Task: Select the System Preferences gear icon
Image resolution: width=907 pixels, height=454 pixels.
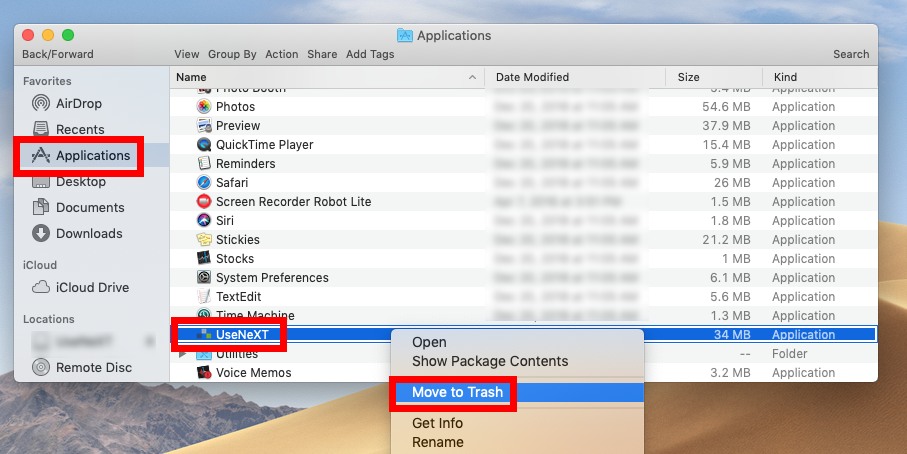Action: [x=204, y=278]
